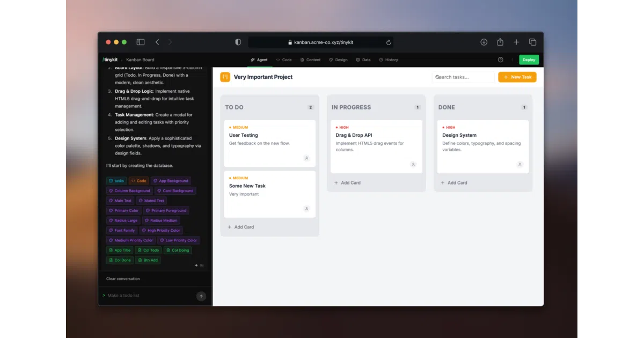Create a task with New Task button

click(517, 77)
